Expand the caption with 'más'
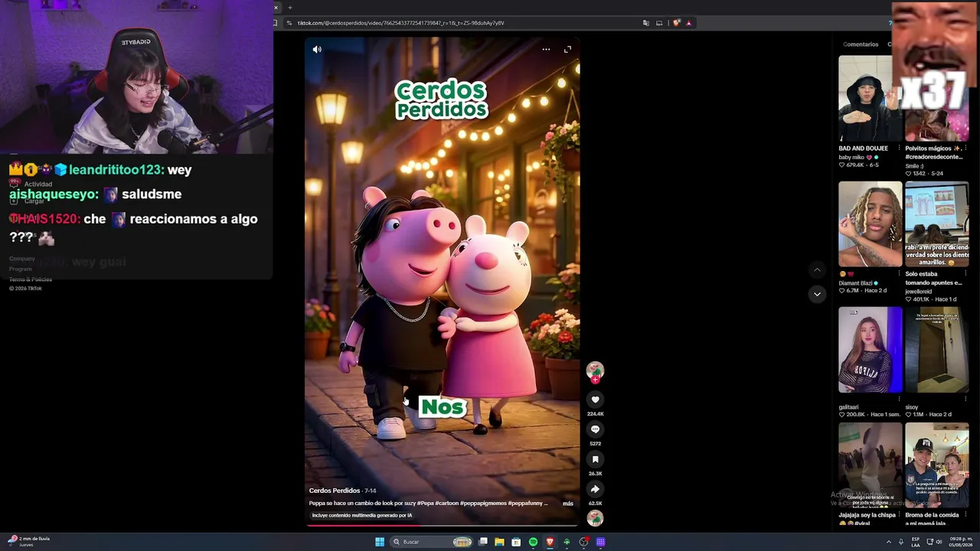This screenshot has height=551, width=980. [568, 504]
